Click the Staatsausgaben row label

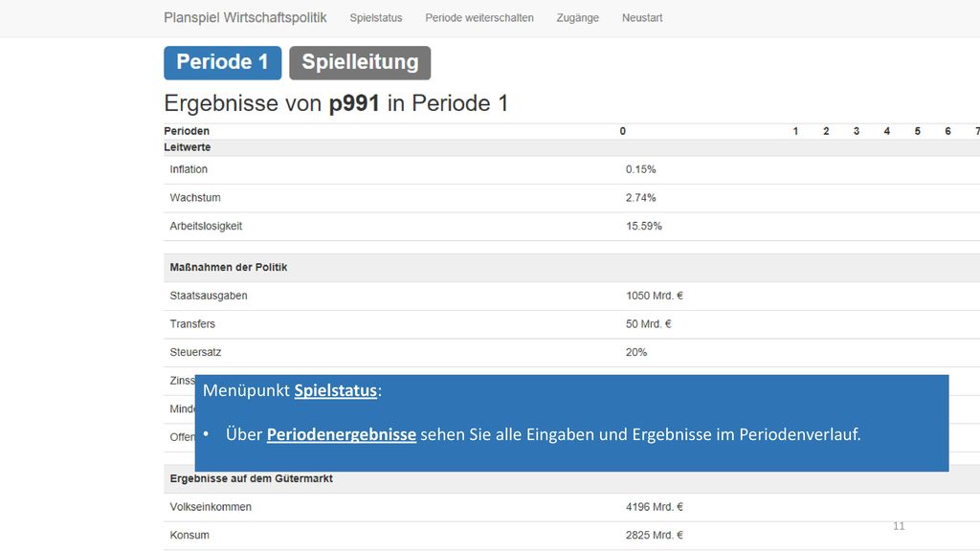(x=209, y=296)
